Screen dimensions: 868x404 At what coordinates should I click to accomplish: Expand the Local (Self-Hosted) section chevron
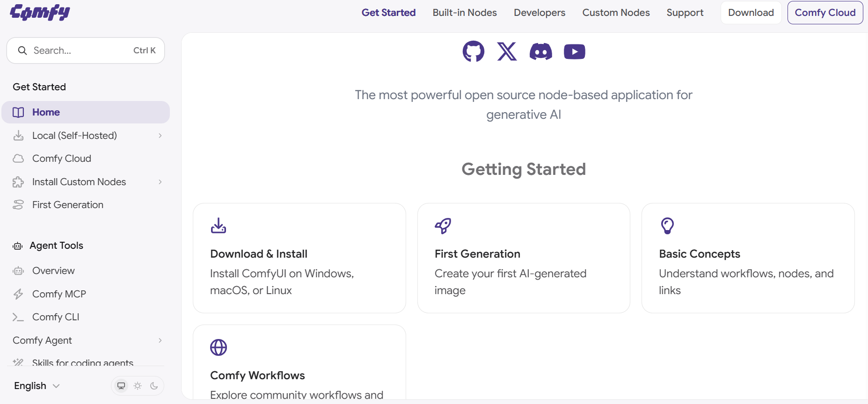pyautogui.click(x=160, y=136)
